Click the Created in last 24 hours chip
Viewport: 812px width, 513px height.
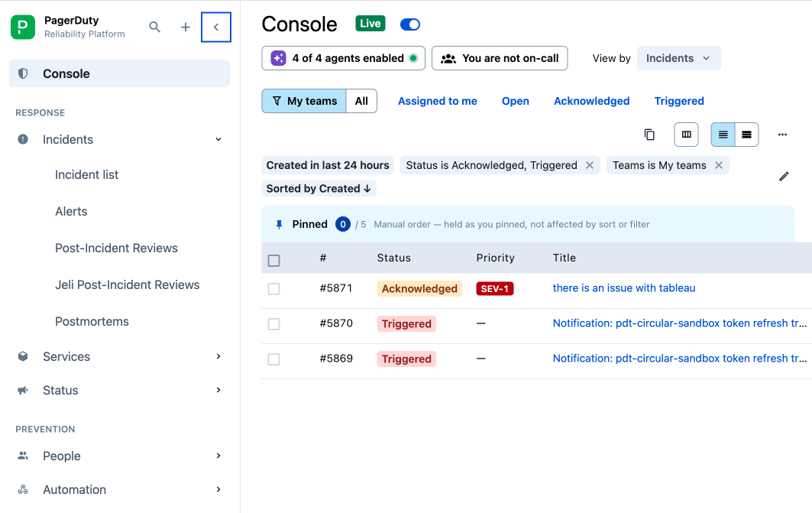tap(328, 165)
